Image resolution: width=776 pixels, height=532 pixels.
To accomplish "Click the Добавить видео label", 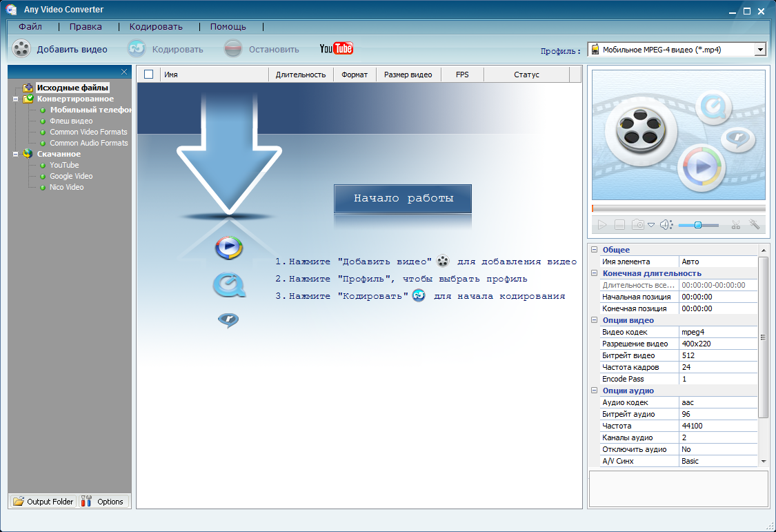I will pos(72,50).
